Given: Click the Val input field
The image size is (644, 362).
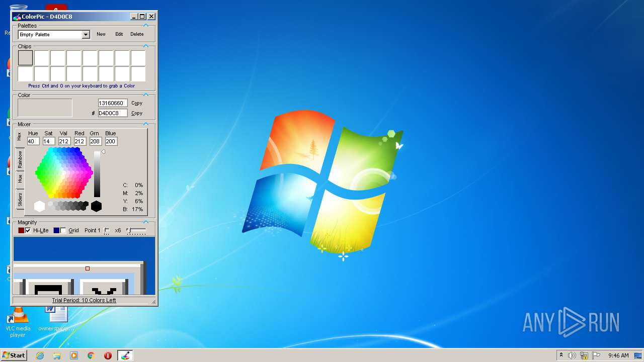Looking at the screenshot, I should (64, 141).
